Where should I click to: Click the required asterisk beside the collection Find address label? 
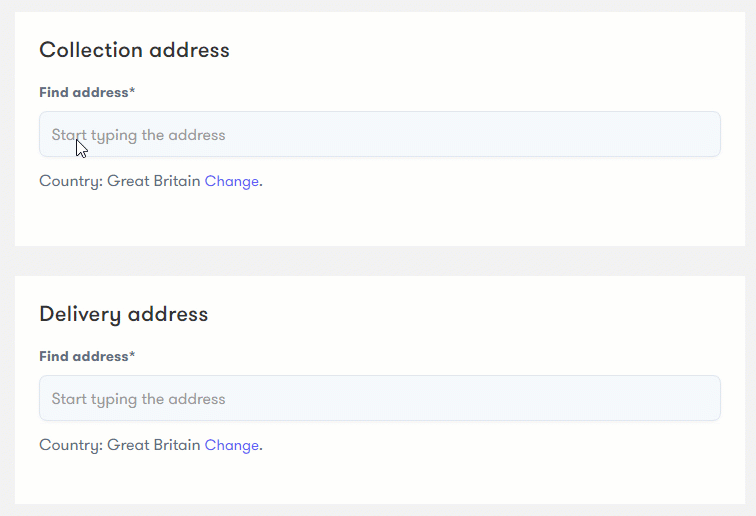point(132,90)
